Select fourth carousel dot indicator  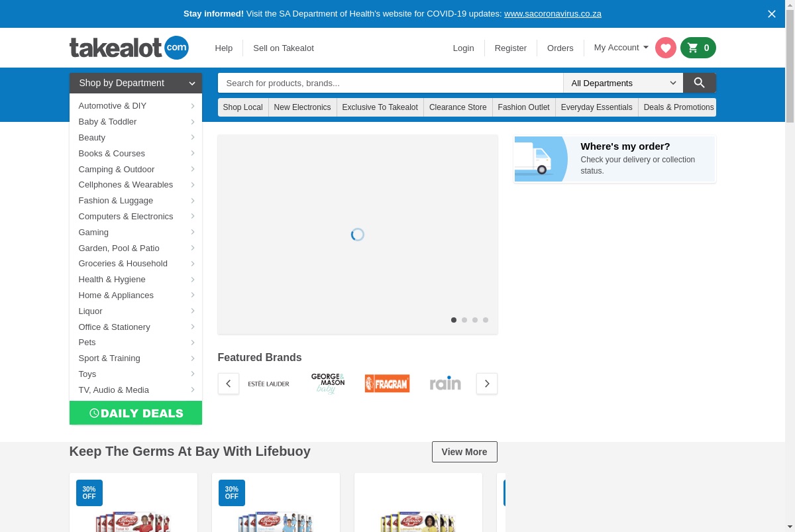[486, 320]
